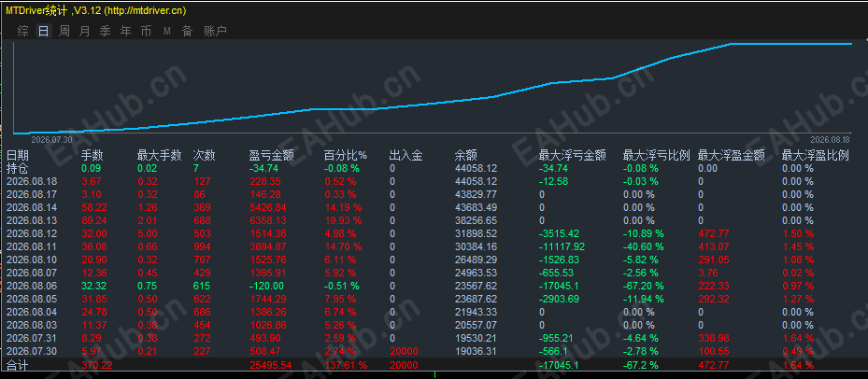The height and width of the screenshot is (379, 868).
Task: Switch to the 季 quarterly tab
Action: pyautogui.click(x=105, y=31)
